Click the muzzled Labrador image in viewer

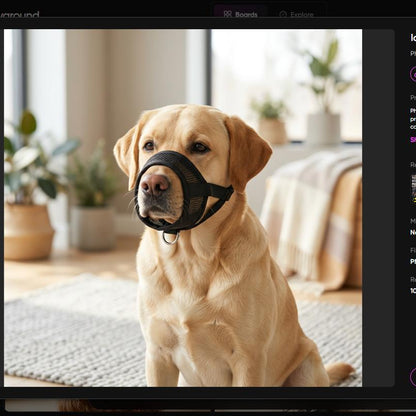click(183, 208)
